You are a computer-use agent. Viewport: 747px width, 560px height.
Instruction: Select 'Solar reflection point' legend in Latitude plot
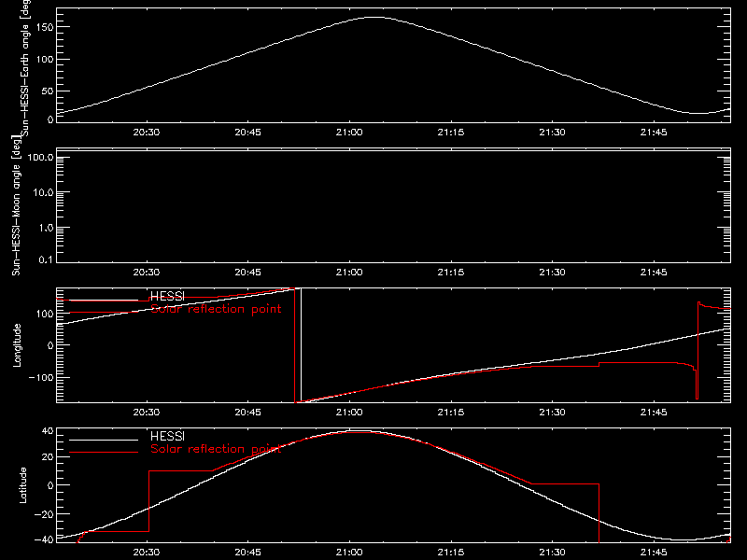pos(216,449)
